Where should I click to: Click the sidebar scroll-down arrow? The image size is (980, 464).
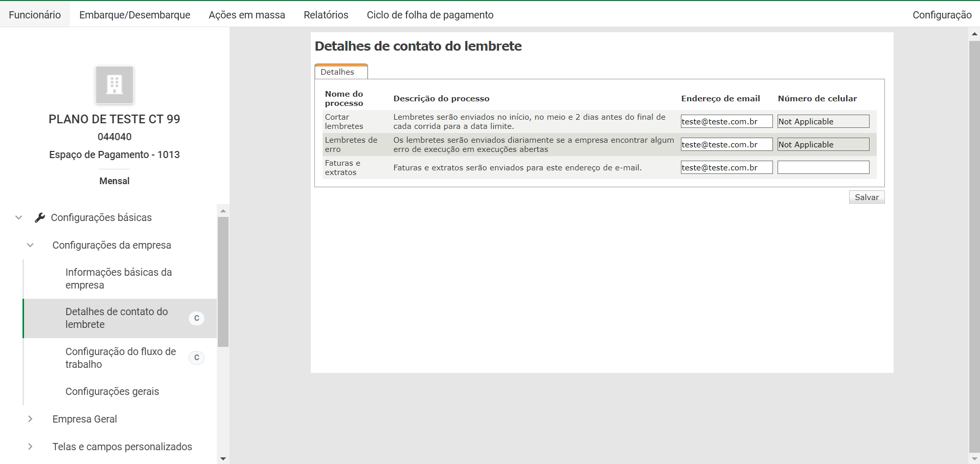click(223, 459)
